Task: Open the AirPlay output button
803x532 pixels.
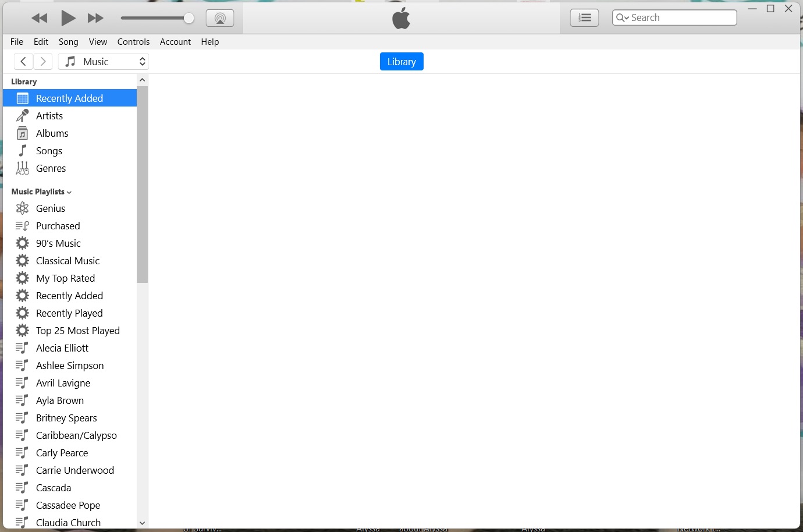Action: (220, 18)
